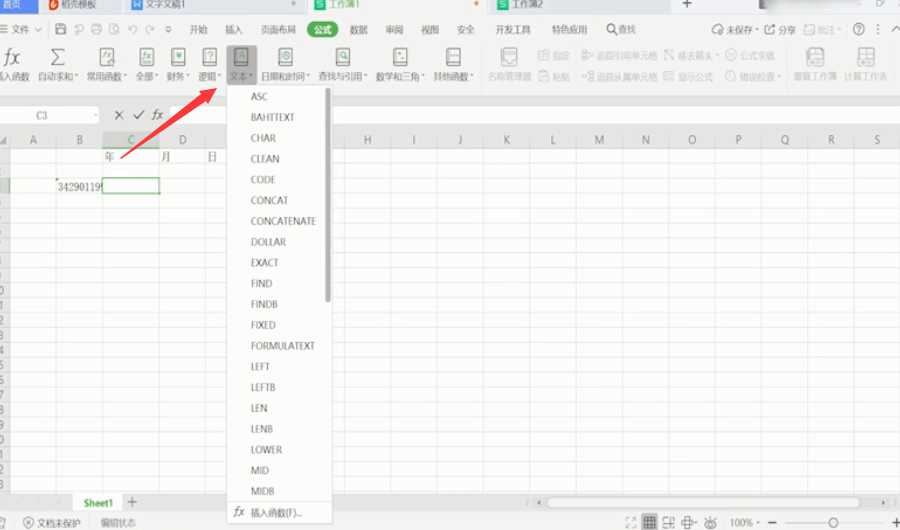The image size is (900, 530).
Task: Click the Undo arrow icon
Action: pos(132,29)
